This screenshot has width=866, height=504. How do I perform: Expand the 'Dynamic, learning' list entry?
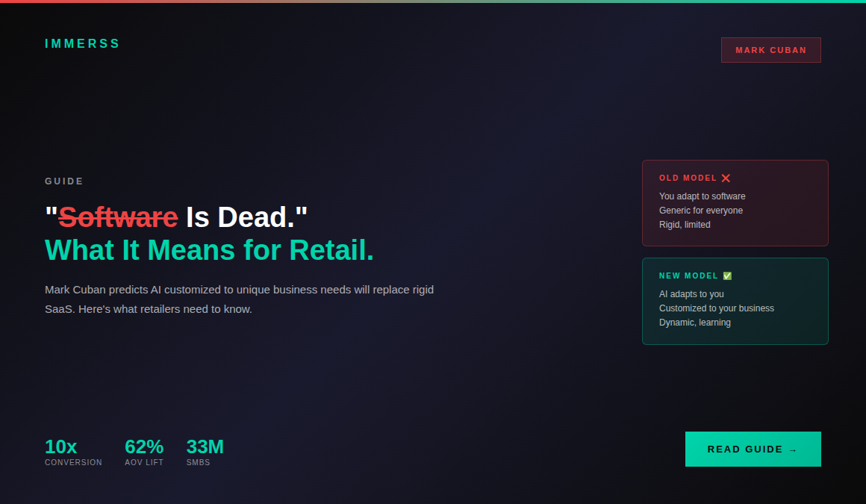coord(694,322)
